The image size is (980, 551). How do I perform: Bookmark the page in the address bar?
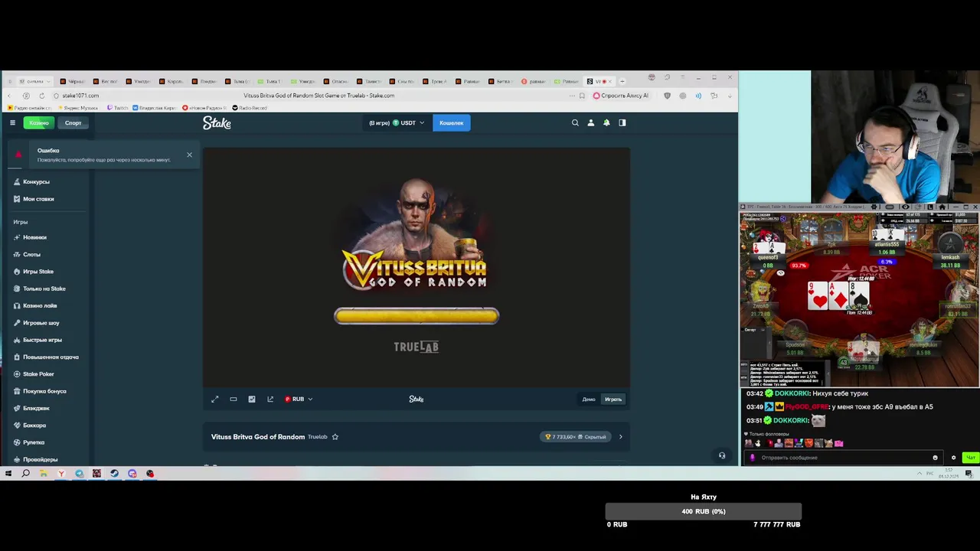[583, 96]
